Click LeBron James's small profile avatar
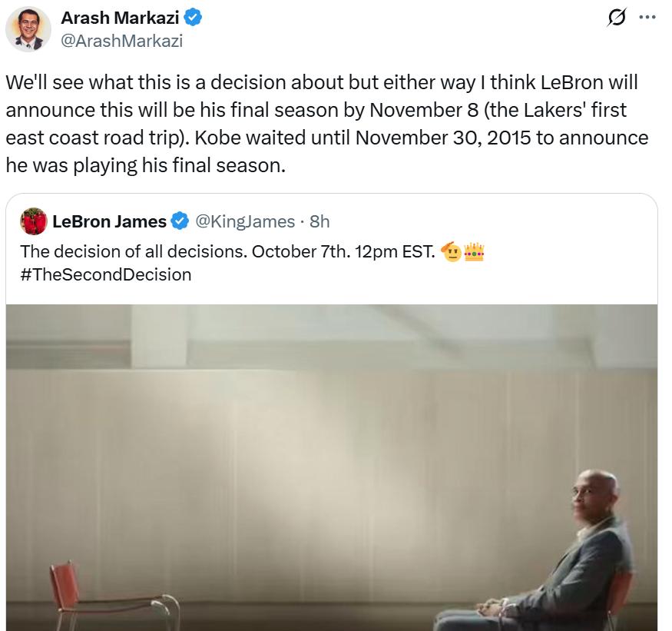Screen dimensions: 672x631 pyautogui.click(x=34, y=222)
